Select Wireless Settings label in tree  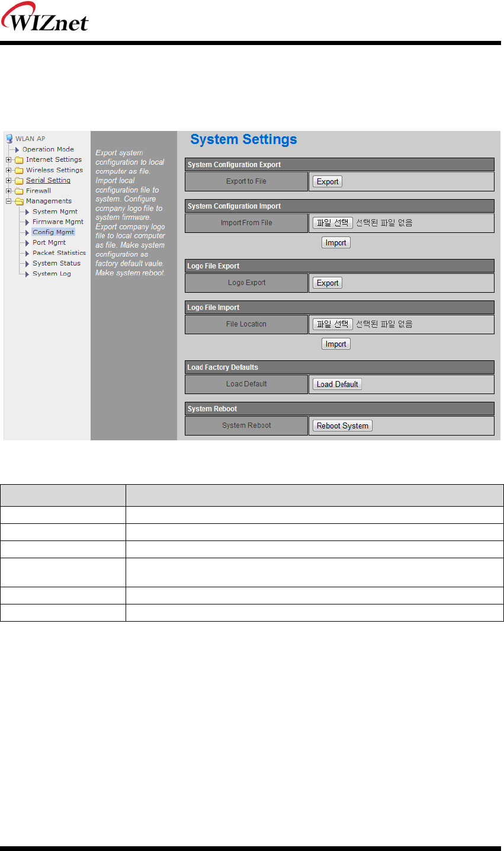[54, 170]
